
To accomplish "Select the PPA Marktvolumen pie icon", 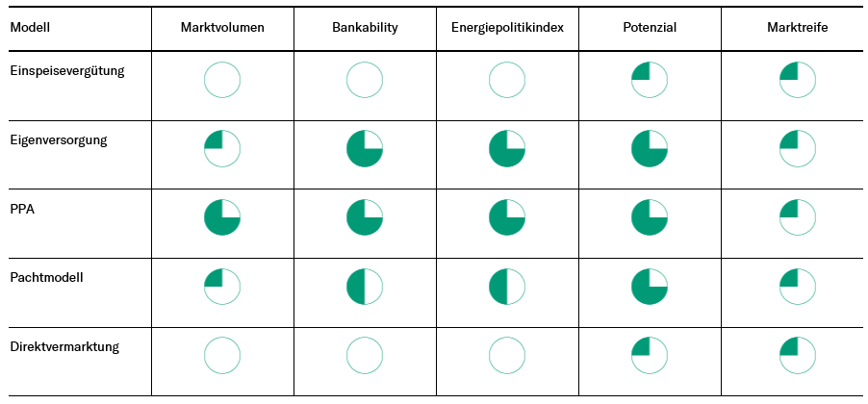I will 222,218.
